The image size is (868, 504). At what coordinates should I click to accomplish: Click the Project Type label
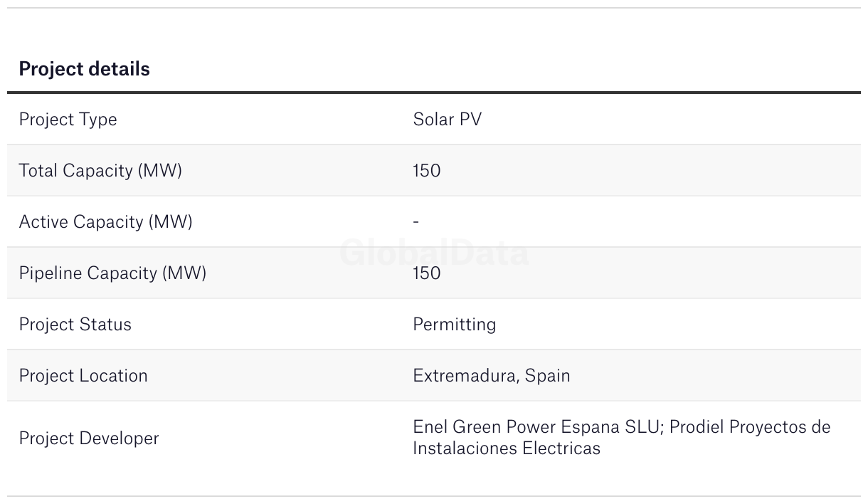tap(68, 120)
